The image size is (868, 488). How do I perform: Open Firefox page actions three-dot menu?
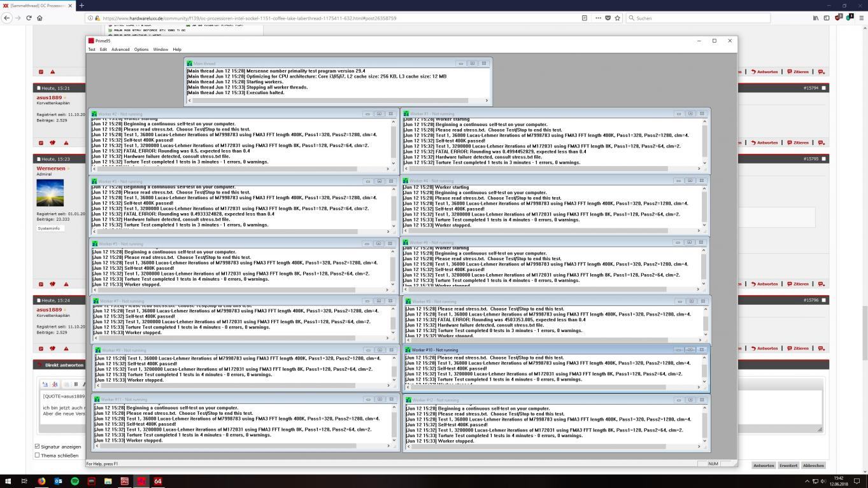[598, 18]
